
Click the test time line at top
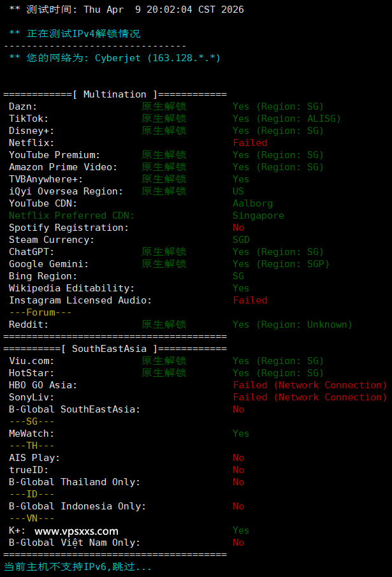tap(126, 10)
